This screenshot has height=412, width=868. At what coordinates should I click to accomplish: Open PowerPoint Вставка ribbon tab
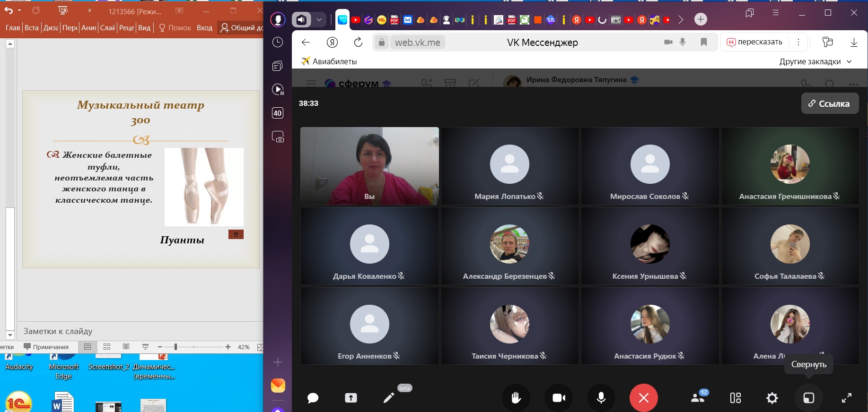[32, 28]
